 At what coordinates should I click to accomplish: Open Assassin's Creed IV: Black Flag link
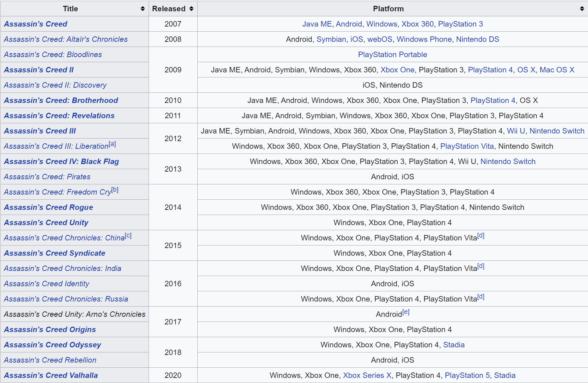point(61,161)
